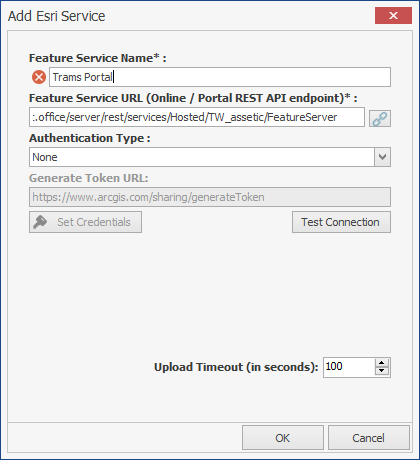The height and width of the screenshot is (460, 420).
Task: Open the Authentication Type dropdown arrow
Action: point(382,157)
